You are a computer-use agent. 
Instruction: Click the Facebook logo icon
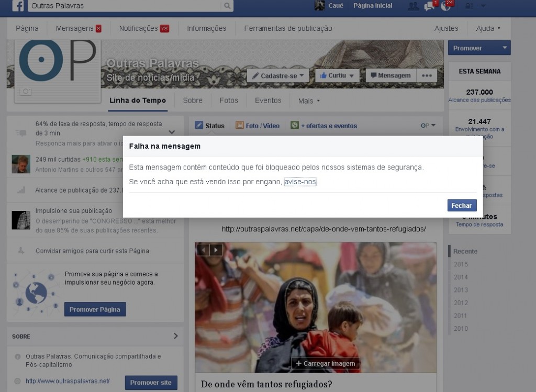point(18,5)
